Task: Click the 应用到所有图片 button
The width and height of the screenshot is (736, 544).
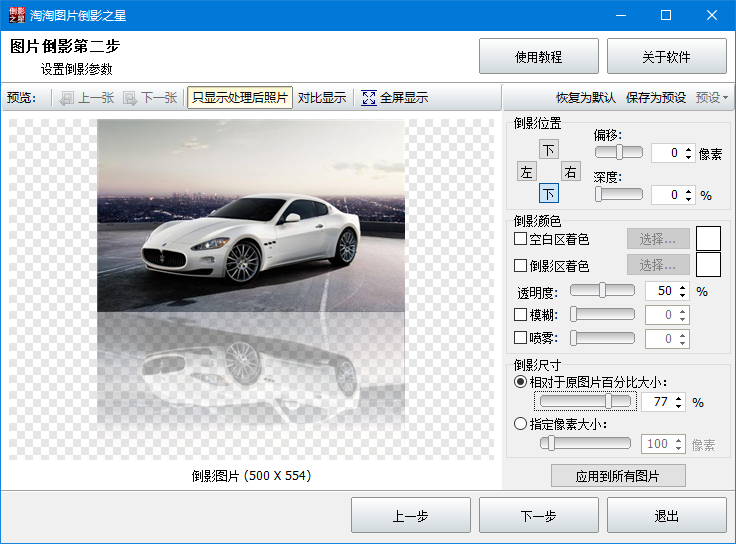Action: 618,476
